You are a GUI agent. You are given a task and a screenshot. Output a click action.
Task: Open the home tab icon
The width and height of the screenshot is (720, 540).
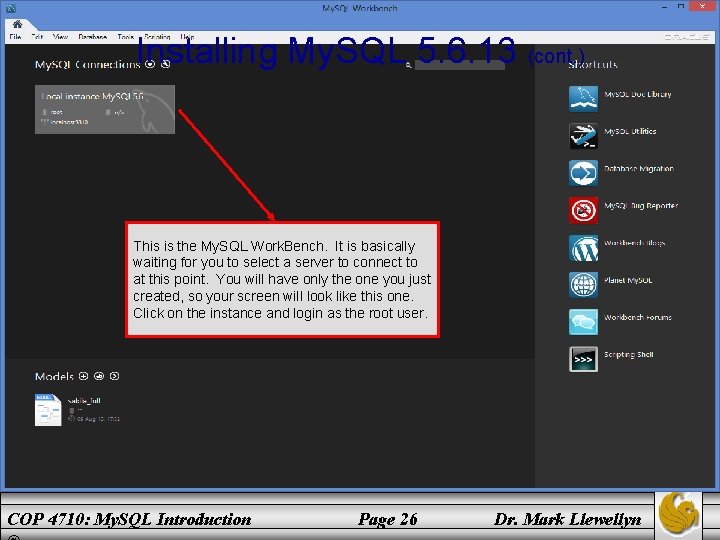pos(17,24)
